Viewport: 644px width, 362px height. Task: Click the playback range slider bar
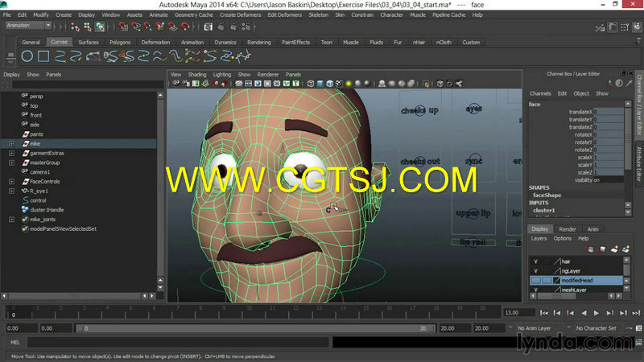[x=254, y=328]
